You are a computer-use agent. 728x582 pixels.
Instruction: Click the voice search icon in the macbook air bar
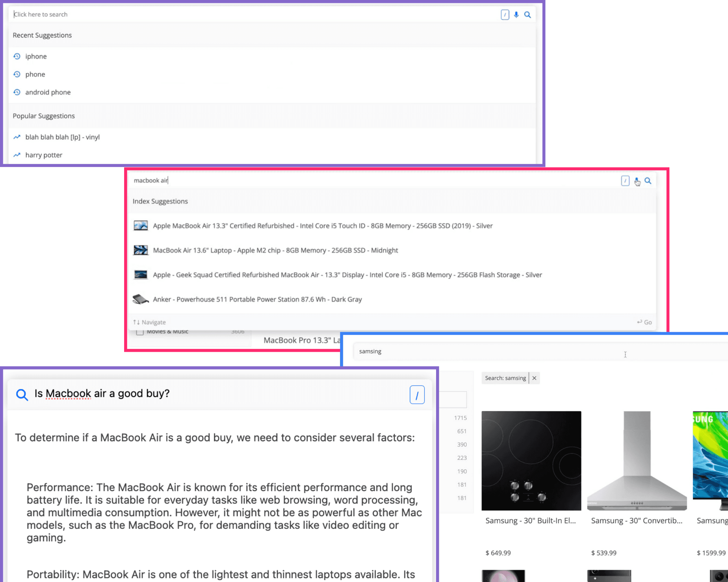click(637, 181)
